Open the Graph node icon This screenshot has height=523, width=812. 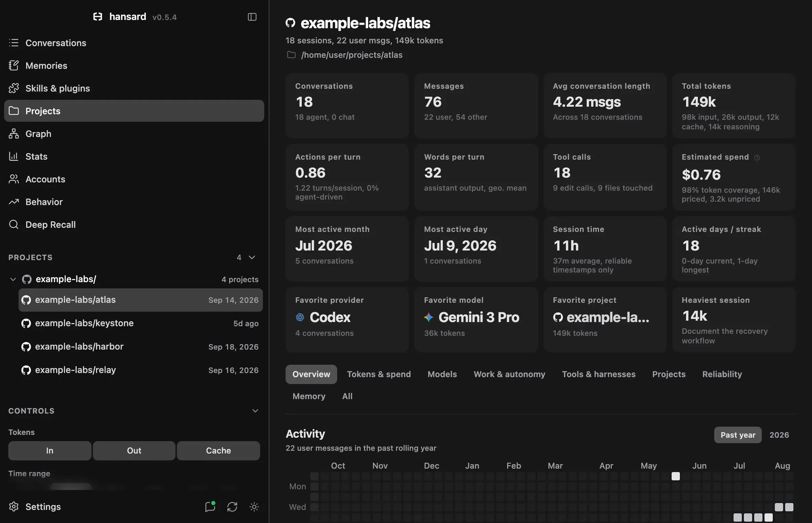pyautogui.click(x=14, y=134)
